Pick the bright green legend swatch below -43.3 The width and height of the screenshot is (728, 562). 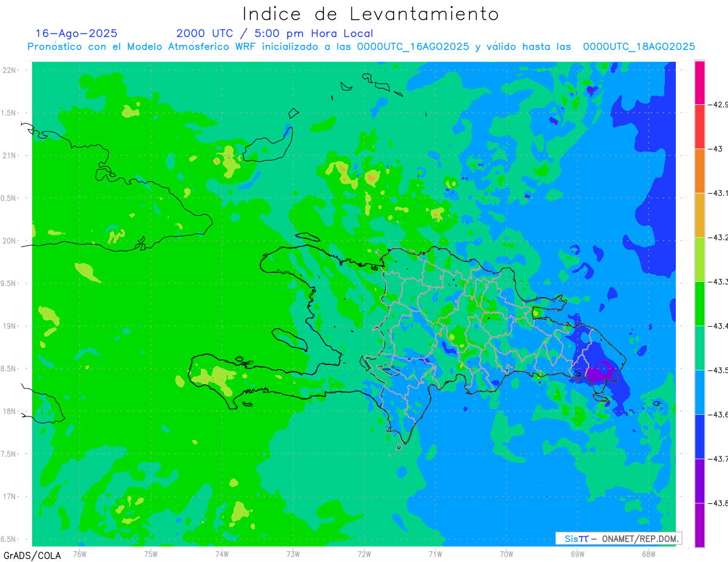699,303
